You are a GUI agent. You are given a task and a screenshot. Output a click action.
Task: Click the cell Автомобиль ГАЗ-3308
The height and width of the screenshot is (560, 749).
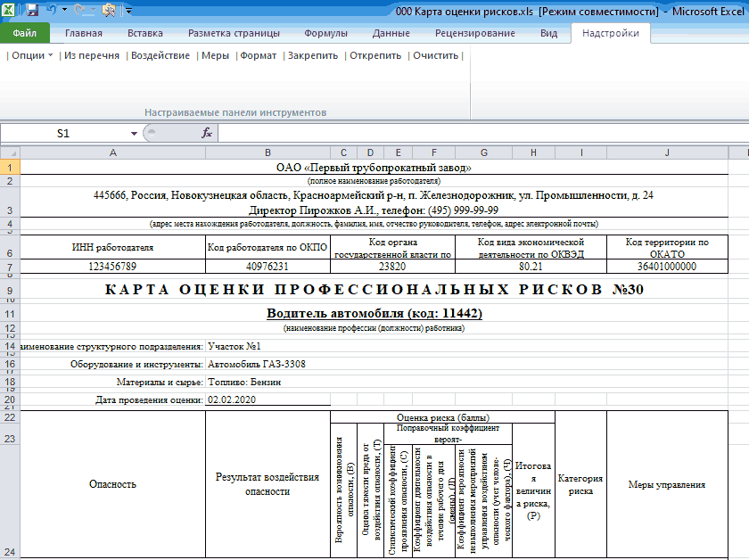[257, 364]
